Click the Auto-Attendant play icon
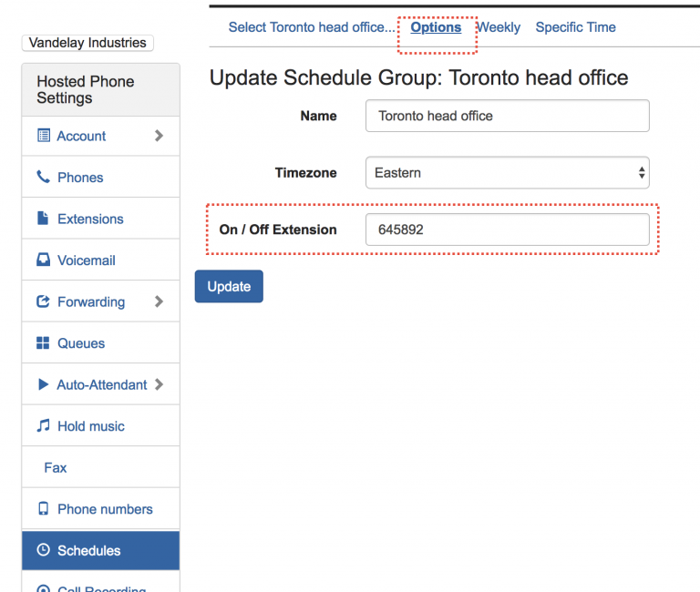Image resolution: width=700 pixels, height=592 pixels. pyautogui.click(x=43, y=384)
